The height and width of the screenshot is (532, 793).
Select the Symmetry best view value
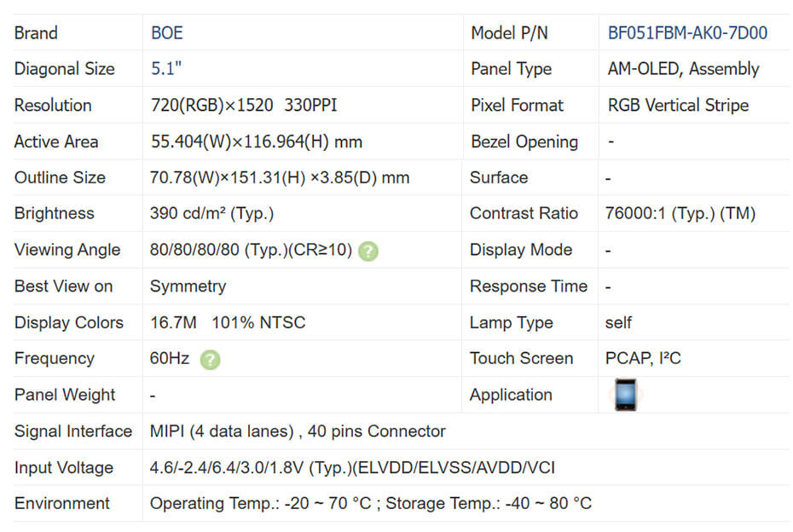click(188, 286)
